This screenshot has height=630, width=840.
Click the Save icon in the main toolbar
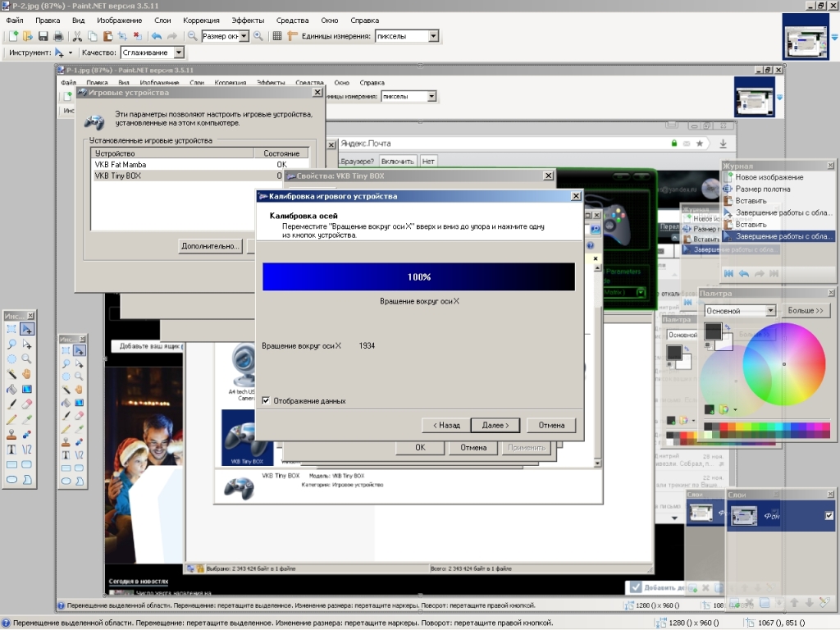(x=43, y=36)
